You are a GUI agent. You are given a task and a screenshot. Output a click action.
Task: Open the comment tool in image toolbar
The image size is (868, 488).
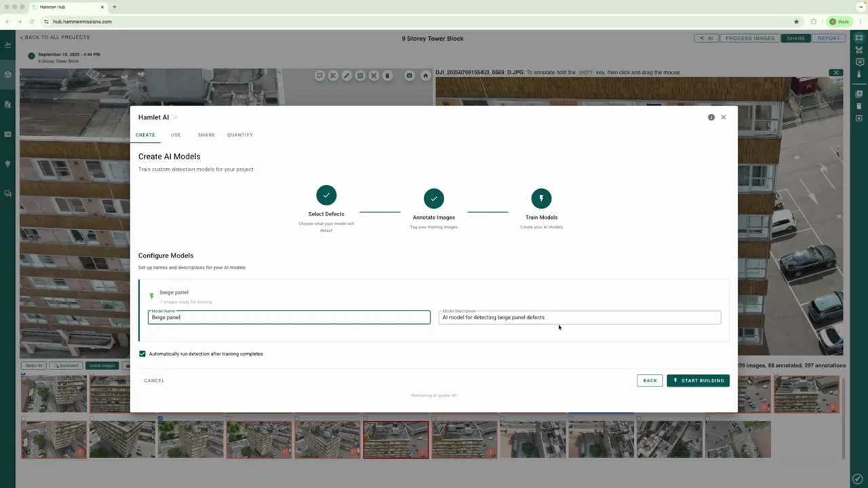coord(319,75)
